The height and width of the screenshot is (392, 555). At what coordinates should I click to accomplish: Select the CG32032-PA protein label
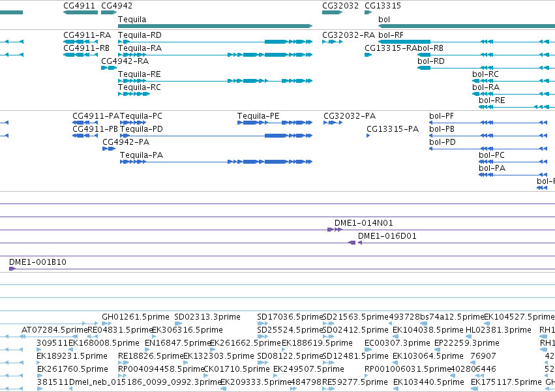[350, 116]
